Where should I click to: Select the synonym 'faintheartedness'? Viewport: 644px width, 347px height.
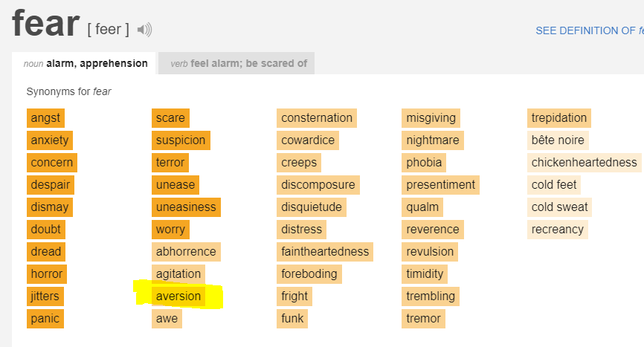[x=325, y=252]
